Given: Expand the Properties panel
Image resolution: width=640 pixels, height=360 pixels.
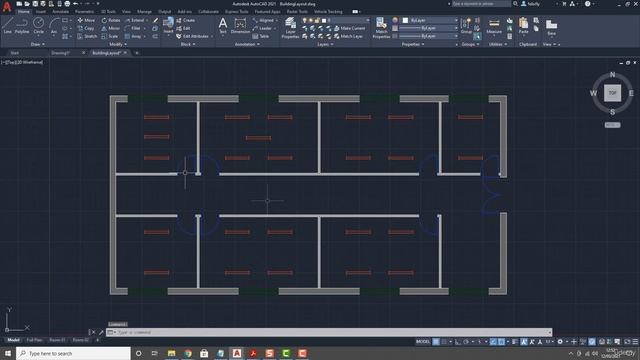Looking at the screenshot, I should 413,44.
